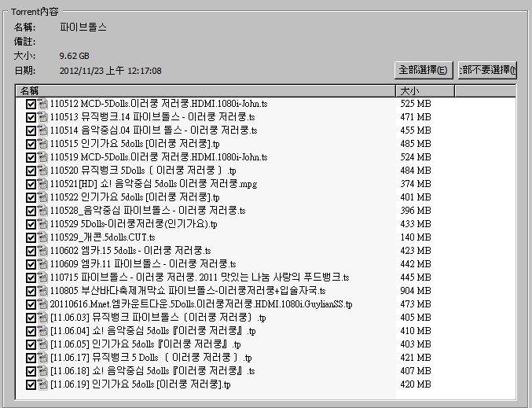
Task: Click the file icon of 110520 row
Action: pos(42,171)
